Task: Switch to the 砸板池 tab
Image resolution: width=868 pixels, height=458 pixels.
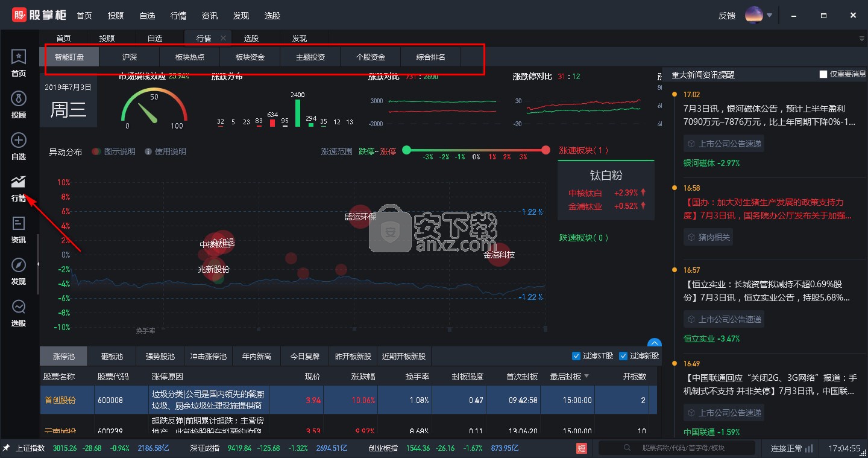Action: coord(112,356)
